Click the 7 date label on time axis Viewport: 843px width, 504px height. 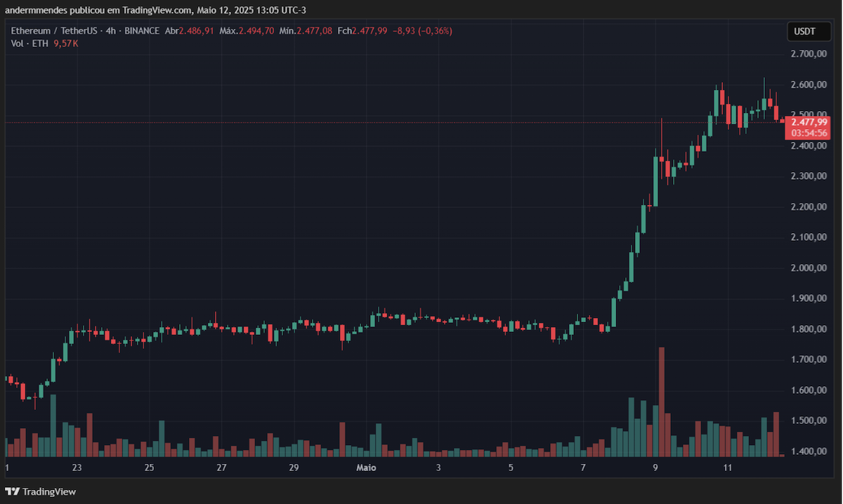coord(583,467)
